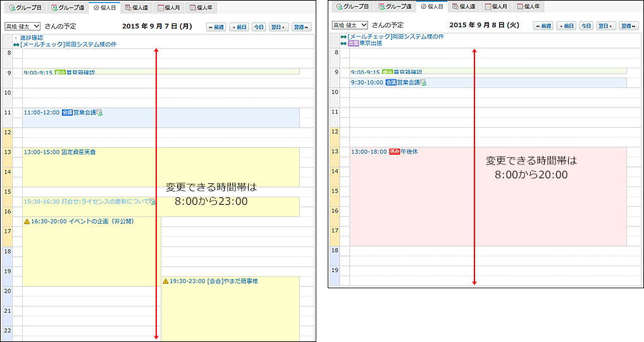Switch to 個人週 tab in Sept 7 calendar
The image size is (644, 342).
pyautogui.click(x=137, y=8)
